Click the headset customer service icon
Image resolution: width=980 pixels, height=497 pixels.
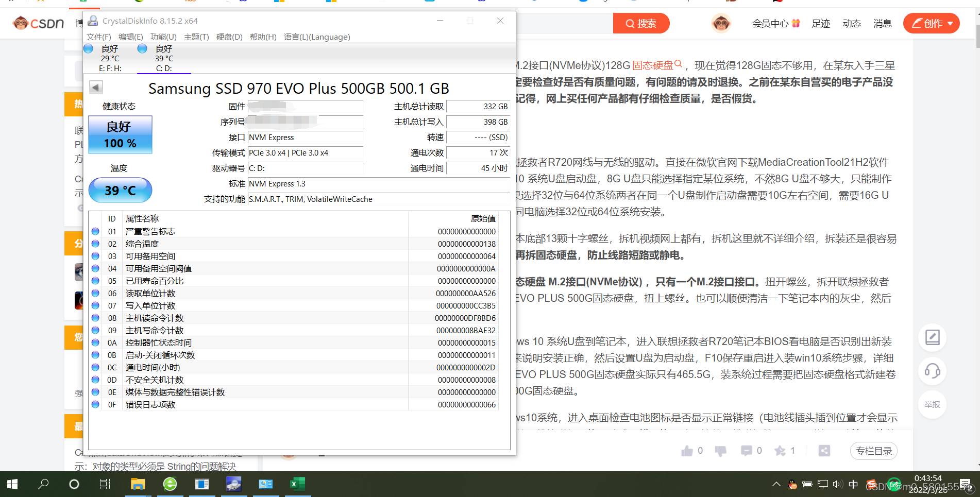pyautogui.click(x=932, y=371)
